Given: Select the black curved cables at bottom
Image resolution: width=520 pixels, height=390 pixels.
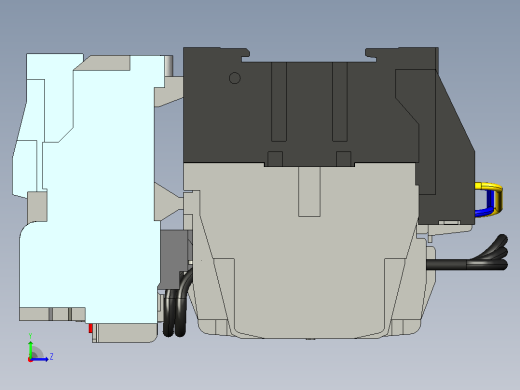Looking at the screenshot, I should [177, 303].
